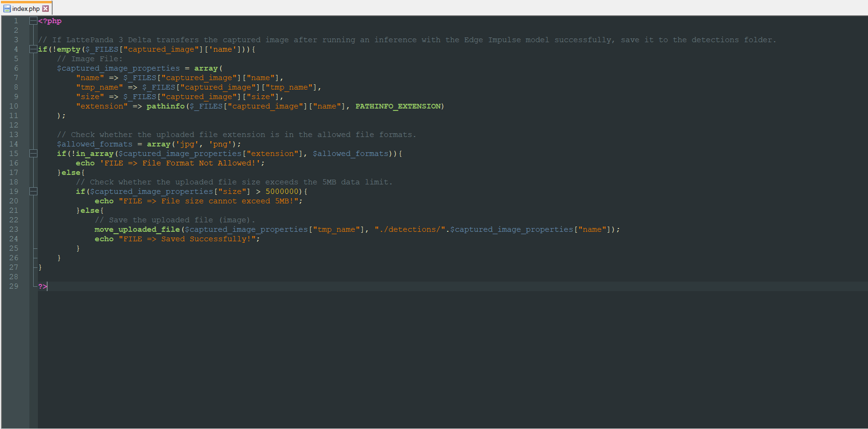Collapse the fold marker beside the <?php tag
This screenshot has height=429, width=868.
click(33, 21)
